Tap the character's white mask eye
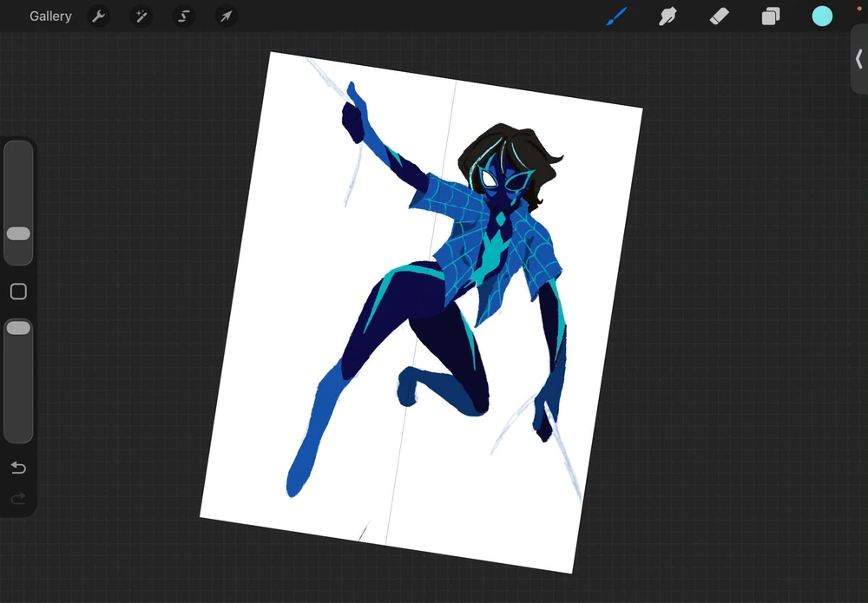The height and width of the screenshot is (603, 868). pos(488,179)
